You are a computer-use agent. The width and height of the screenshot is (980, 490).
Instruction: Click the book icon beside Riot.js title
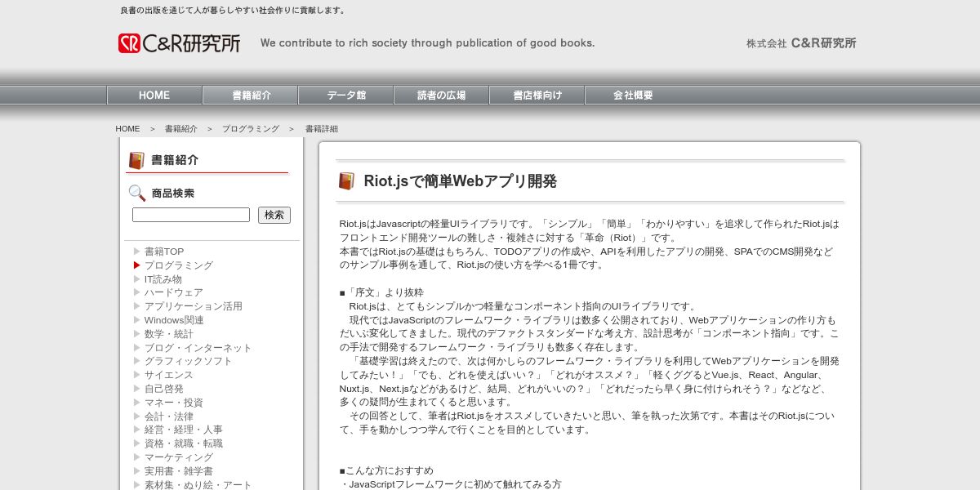click(347, 181)
